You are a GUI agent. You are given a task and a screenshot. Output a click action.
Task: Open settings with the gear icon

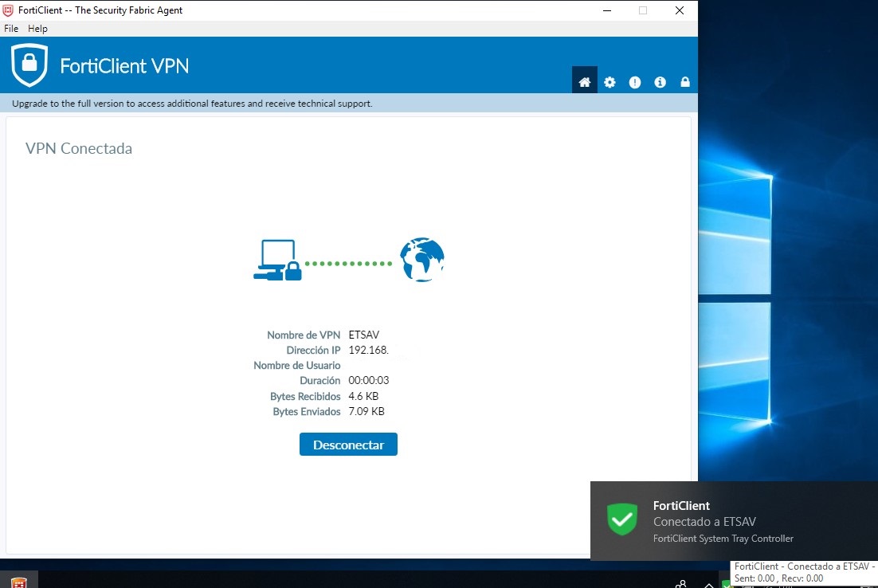(610, 82)
